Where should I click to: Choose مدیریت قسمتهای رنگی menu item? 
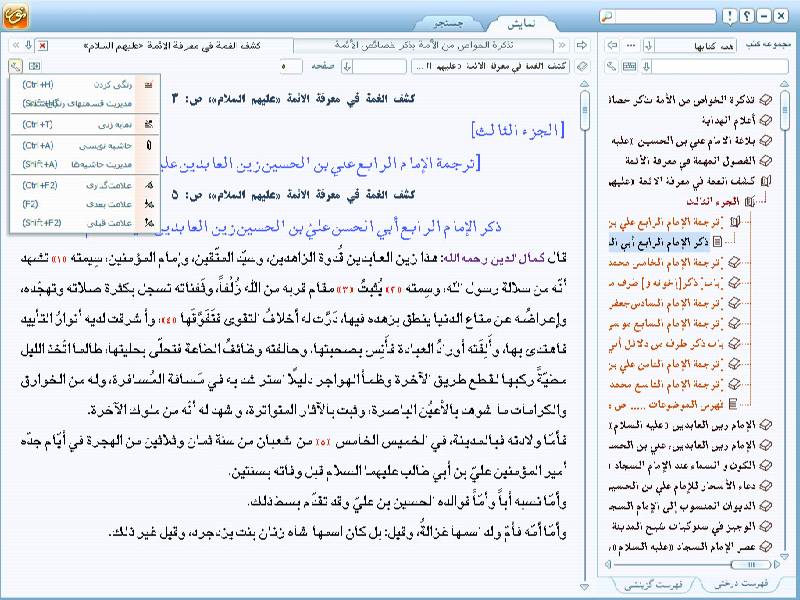(85, 104)
